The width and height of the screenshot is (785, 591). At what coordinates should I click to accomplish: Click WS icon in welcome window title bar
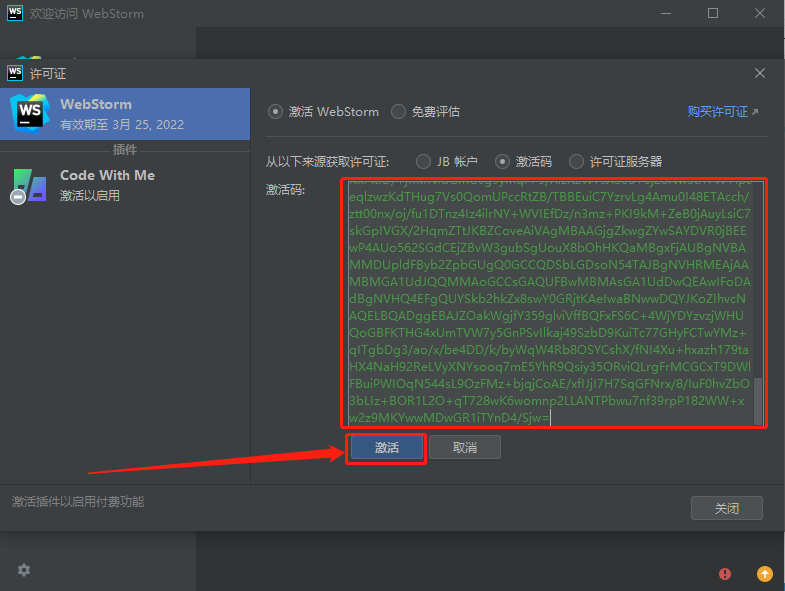coord(15,13)
